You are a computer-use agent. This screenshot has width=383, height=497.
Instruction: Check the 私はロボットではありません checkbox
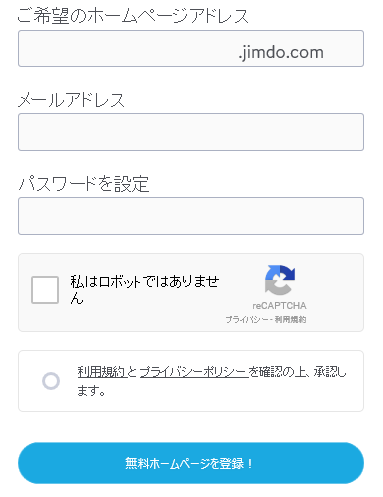tap(45, 290)
